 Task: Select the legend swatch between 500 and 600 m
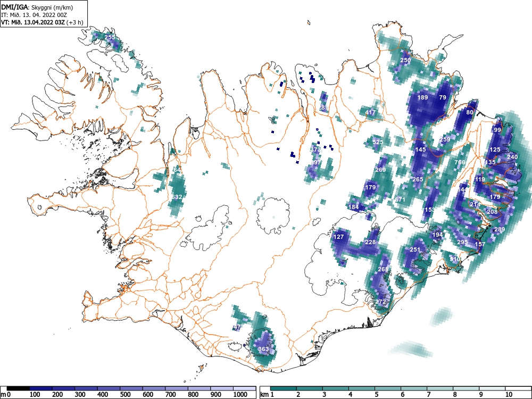coord(131,388)
